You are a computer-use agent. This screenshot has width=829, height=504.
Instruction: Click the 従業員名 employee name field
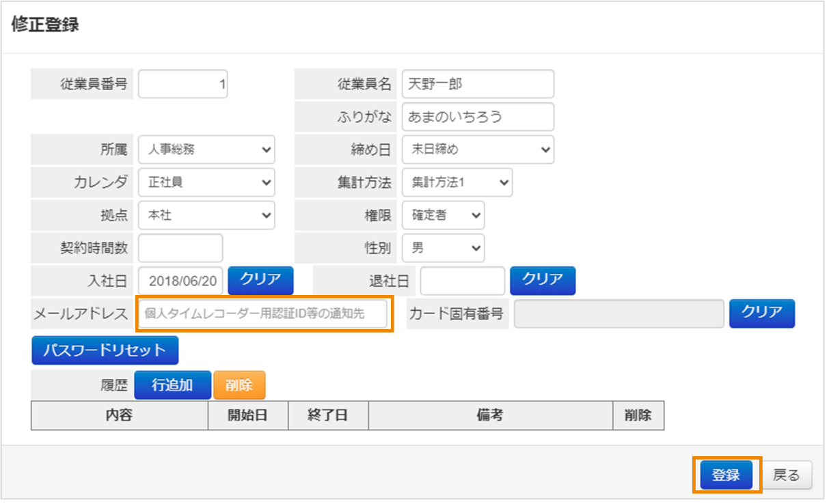click(477, 83)
